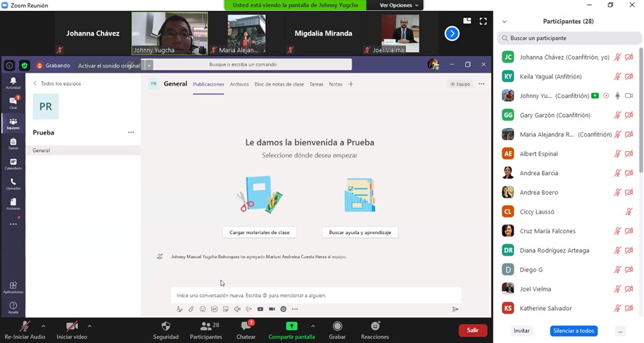644x343 pixels.
Task: Click the send message arrow icon
Action: [455, 309]
